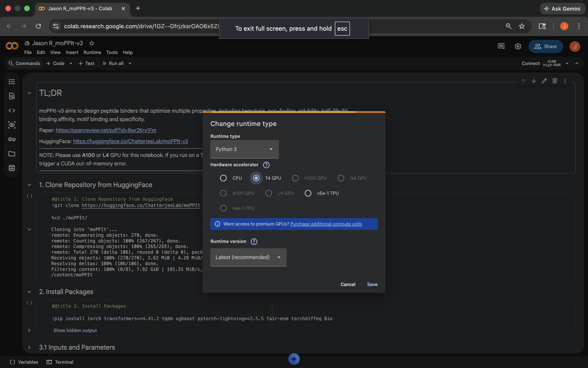This screenshot has height=368, width=588.
Task: Open the find and replace panel
Action: pos(12,96)
